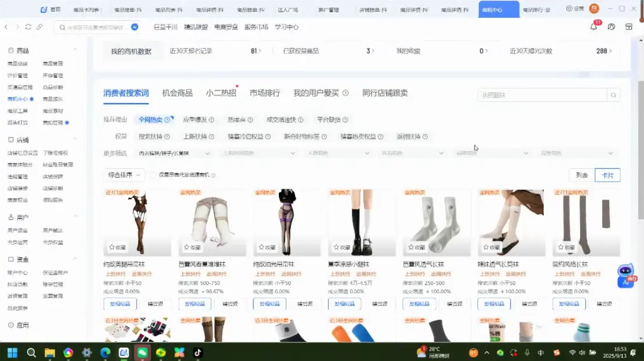Open the 市场排行 tab

point(264,93)
